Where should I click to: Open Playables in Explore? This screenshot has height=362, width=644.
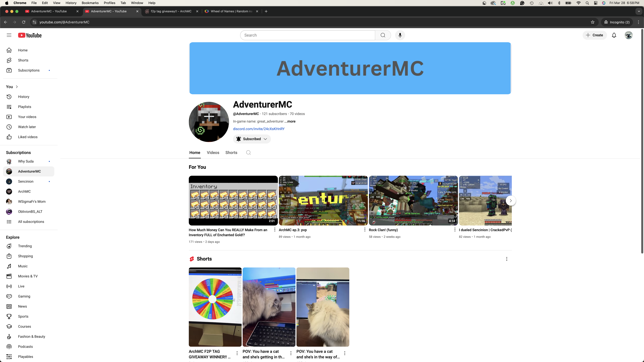(x=29, y=356)
